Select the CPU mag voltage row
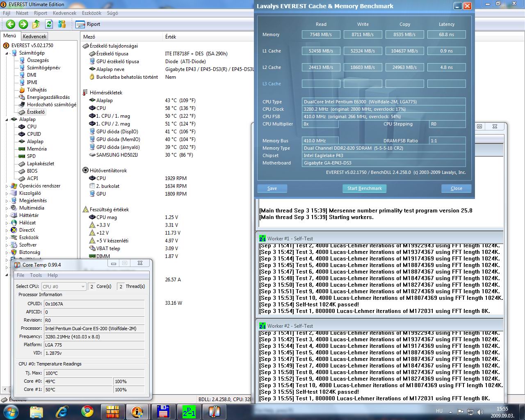 106,217
